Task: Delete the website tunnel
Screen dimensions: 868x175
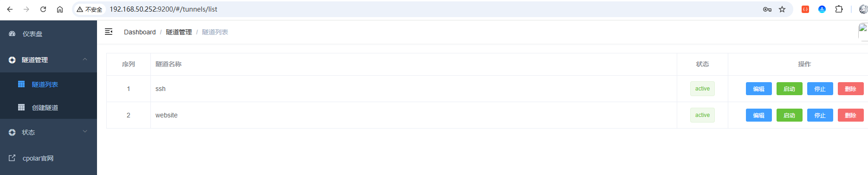Action: coord(850,115)
